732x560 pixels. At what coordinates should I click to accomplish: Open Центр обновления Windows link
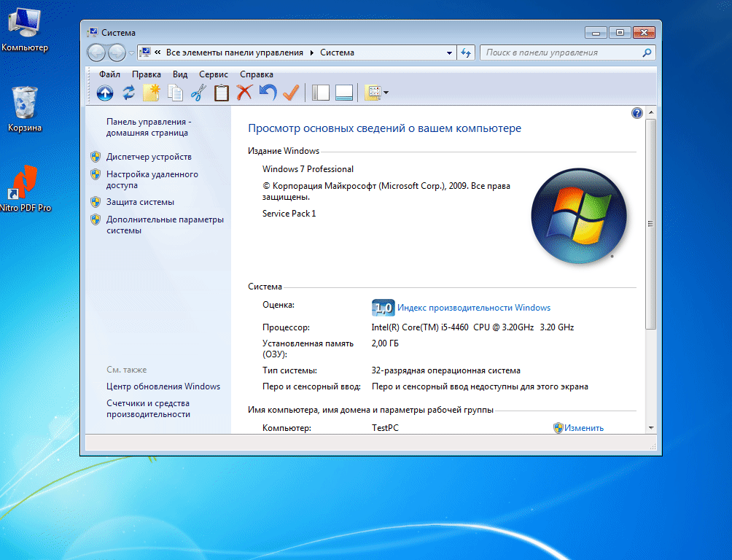[x=163, y=386]
